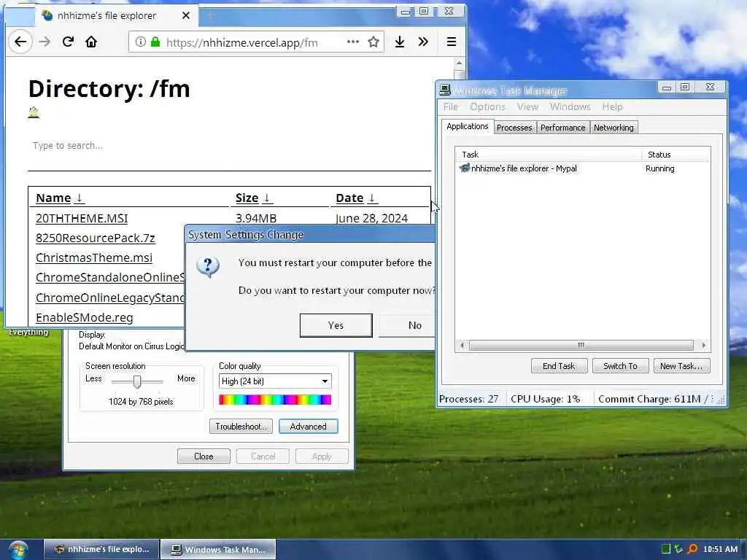The width and height of the screenshot is (747, 560).
Task: Click the Task Manager title bar icon
Action: click(x=445, y=90)
